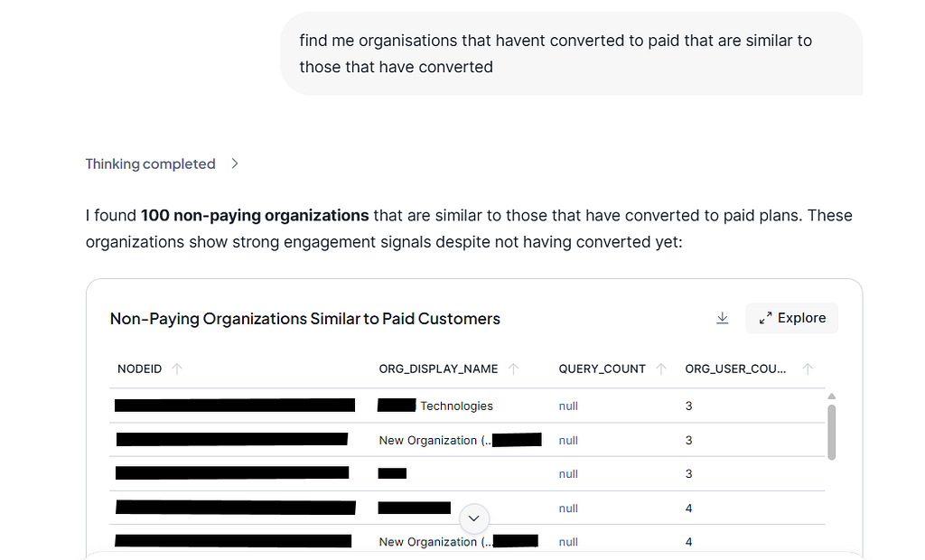Open the Thinking completed text label
Viewport: 925px width, 560px height.
pos(150,163)
